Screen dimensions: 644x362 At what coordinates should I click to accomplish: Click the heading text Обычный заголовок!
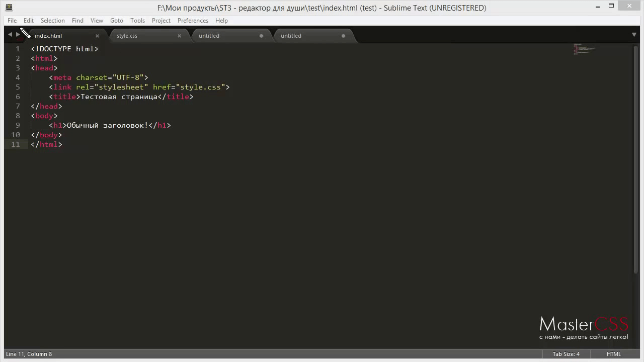coord(108,125)
